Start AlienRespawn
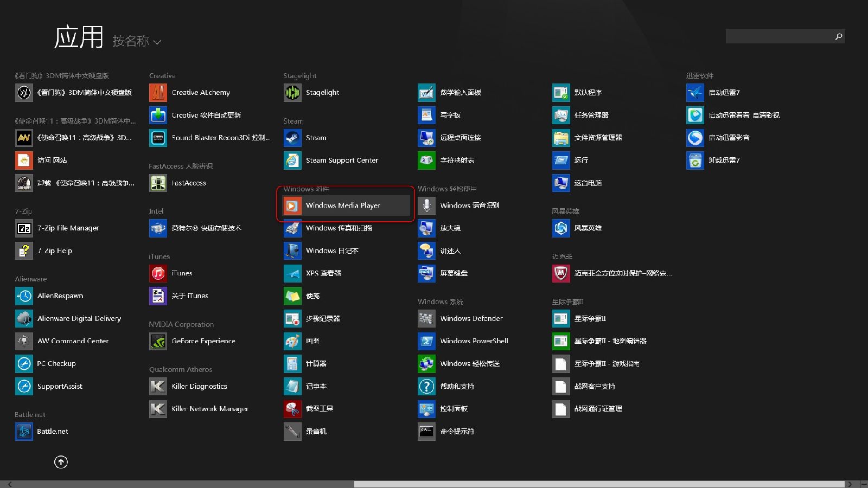This screenshot has width=868, height=488. [49, 296]
